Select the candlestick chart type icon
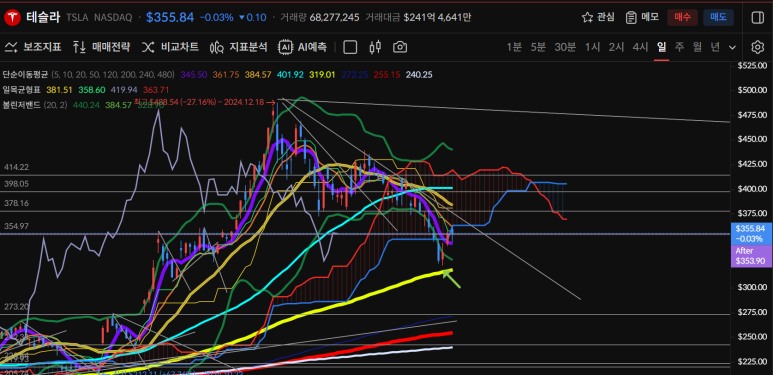This screenshot has height=375, width=773. 375,47
